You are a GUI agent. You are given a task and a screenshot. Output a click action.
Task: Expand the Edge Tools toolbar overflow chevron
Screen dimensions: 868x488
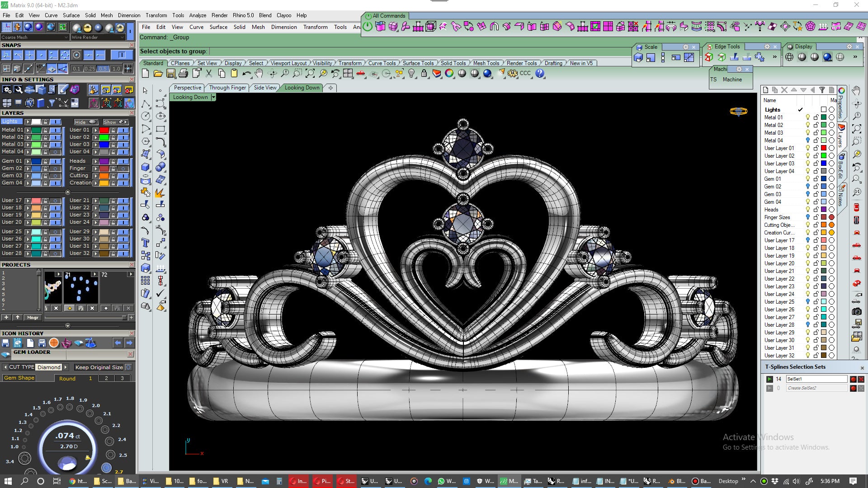click(x=774, y=57)
